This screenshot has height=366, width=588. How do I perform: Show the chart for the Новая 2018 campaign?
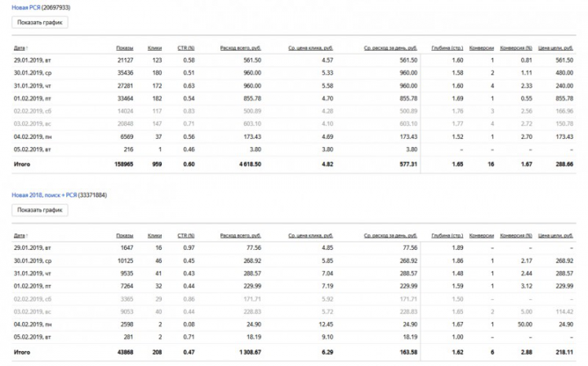point(41,211)
